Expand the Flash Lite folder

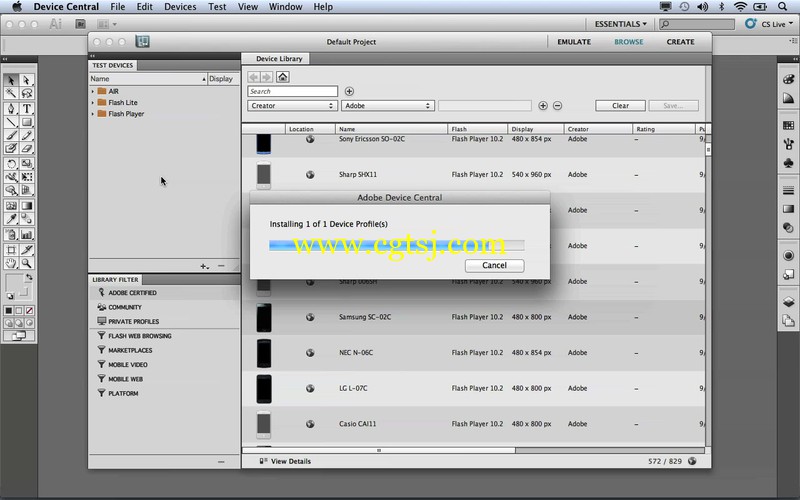92,103
